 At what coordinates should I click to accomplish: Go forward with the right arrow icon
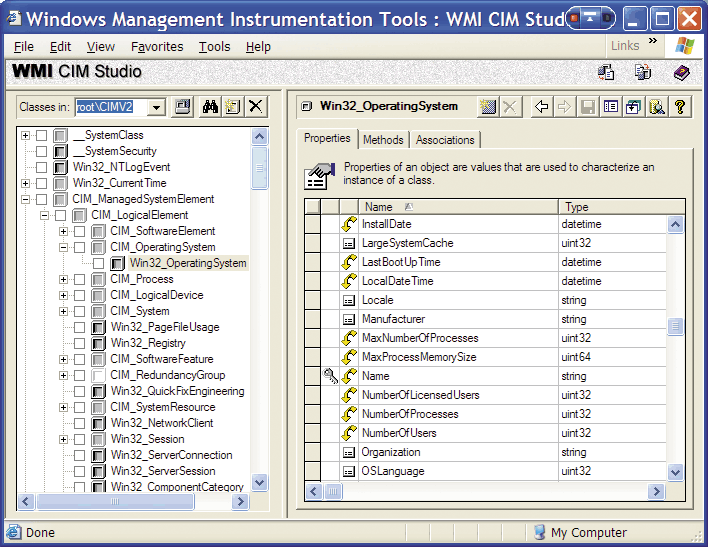tap(564, 107)
